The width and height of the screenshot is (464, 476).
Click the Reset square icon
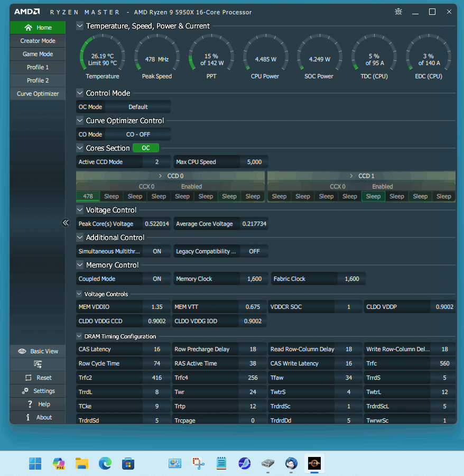point(28,378)
